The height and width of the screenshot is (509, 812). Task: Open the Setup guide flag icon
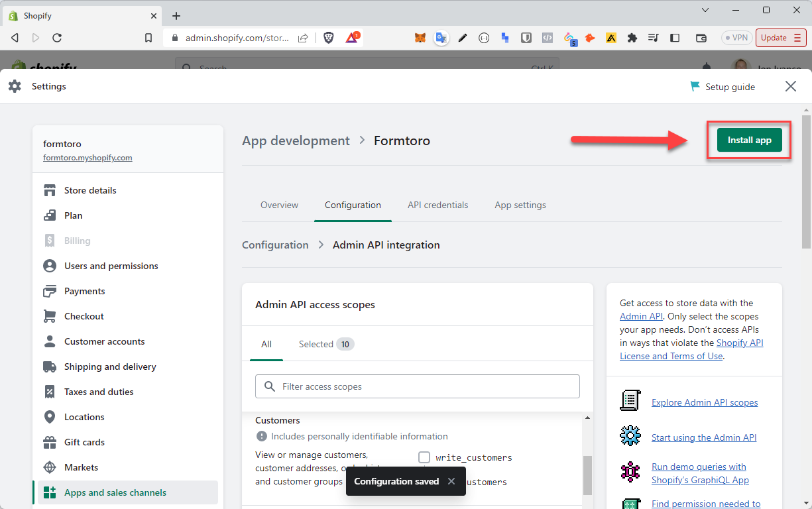(x=695, y=86)
